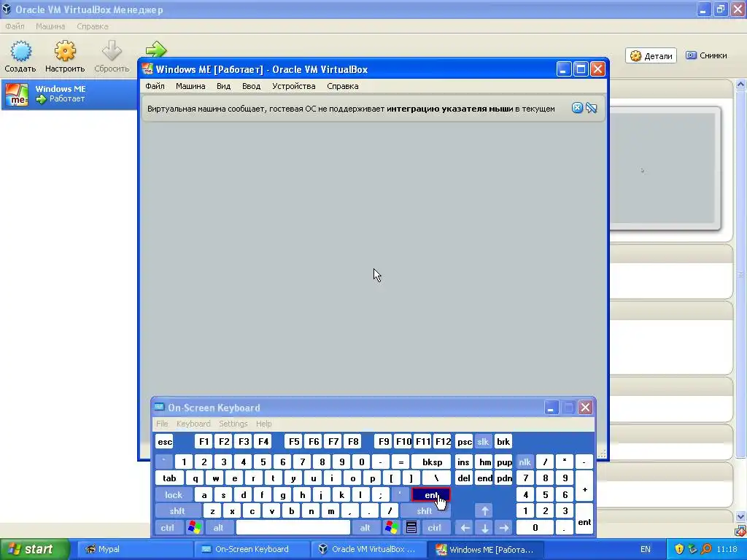Click the down arrow key
Viewport: 747px width, 560px height.
[484, 528]
